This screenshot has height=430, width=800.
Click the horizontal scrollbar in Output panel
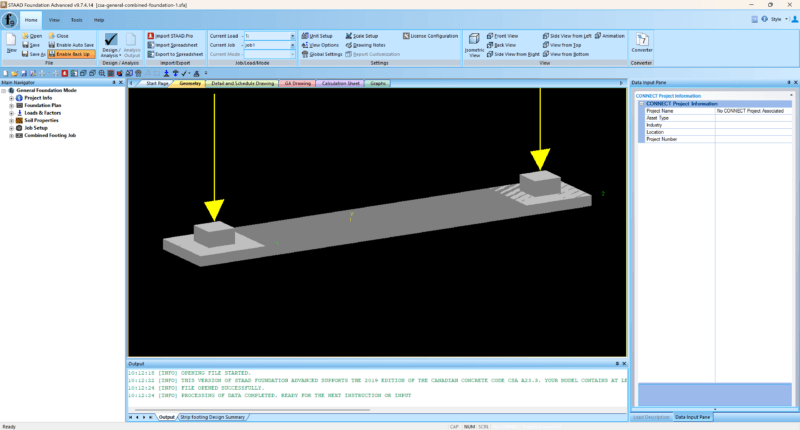pyautogui.click(x=253, y=410)
